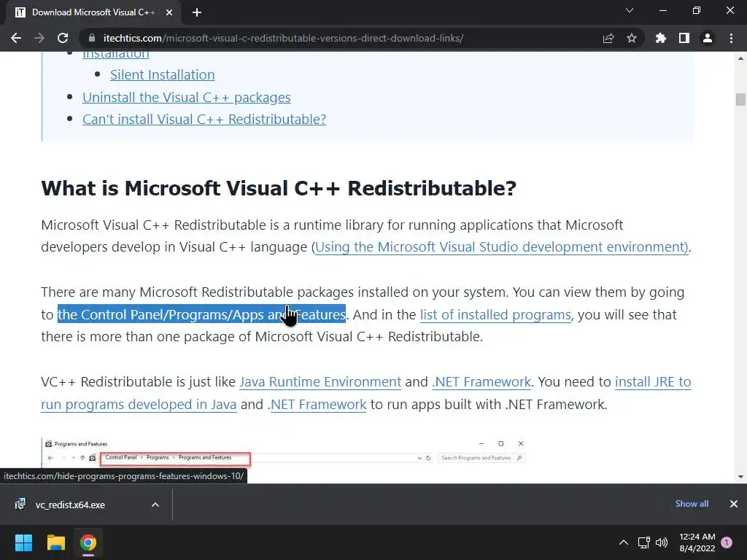Open Chrome extensions puzzle icon

(x=661, y=38)
